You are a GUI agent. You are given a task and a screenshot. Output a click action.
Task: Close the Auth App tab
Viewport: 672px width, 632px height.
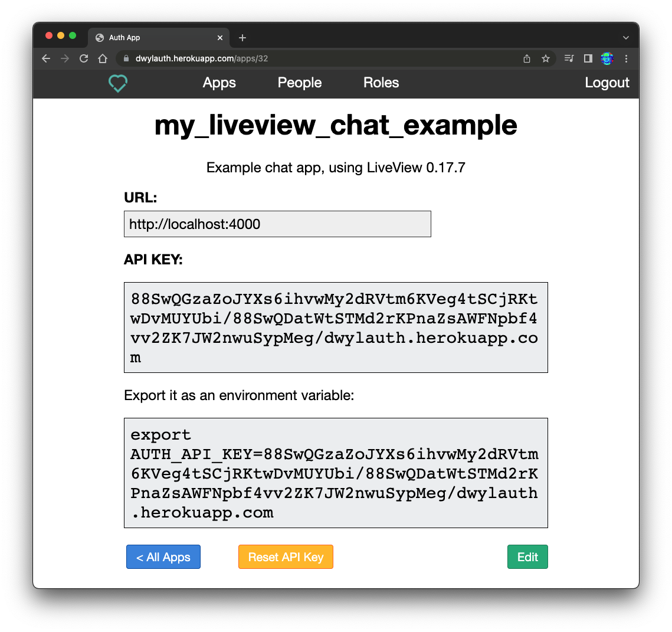pyautogui.click(x=220, y=38)
